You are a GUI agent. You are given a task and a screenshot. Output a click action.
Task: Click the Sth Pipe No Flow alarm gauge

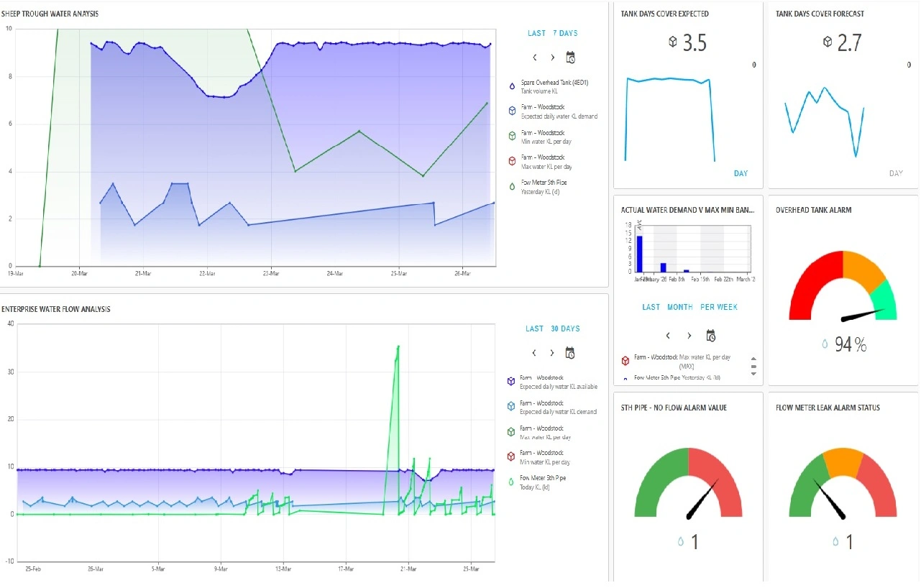[689, 482]
